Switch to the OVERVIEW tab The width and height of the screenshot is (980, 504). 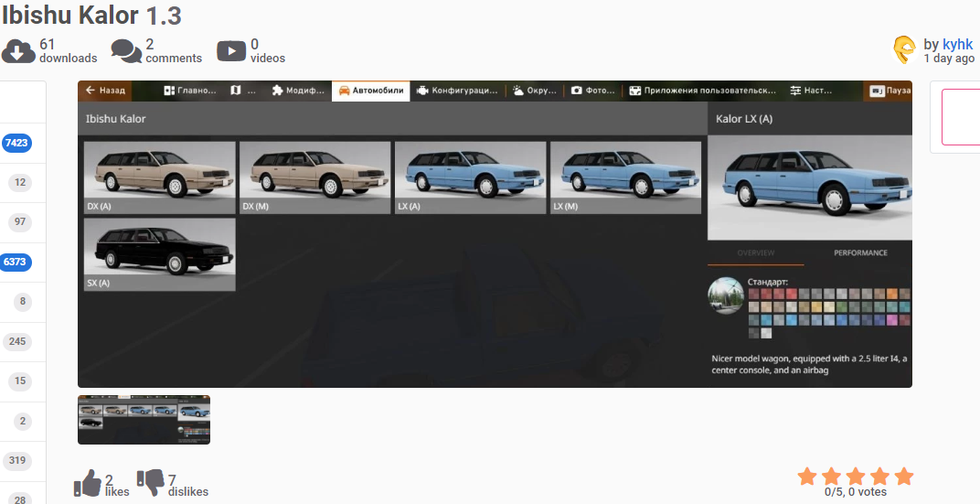click(756, 252)
